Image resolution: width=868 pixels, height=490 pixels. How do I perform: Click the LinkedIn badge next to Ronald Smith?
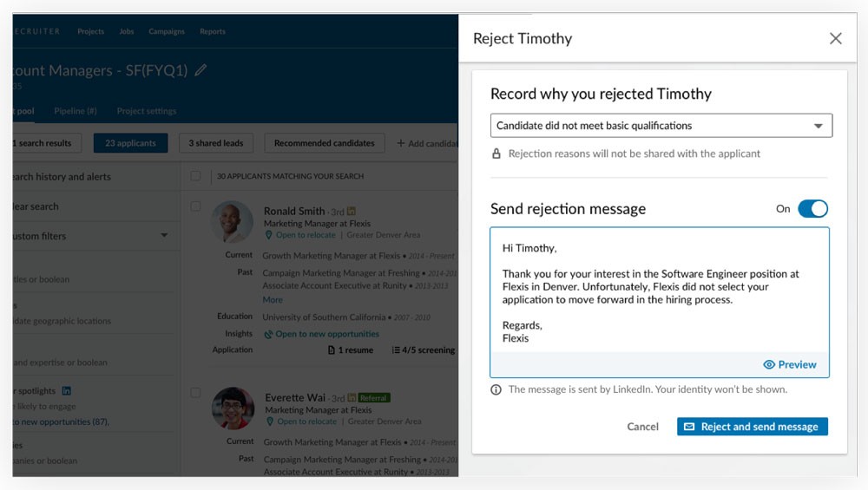pyautogui.click(x=351, y=212)
